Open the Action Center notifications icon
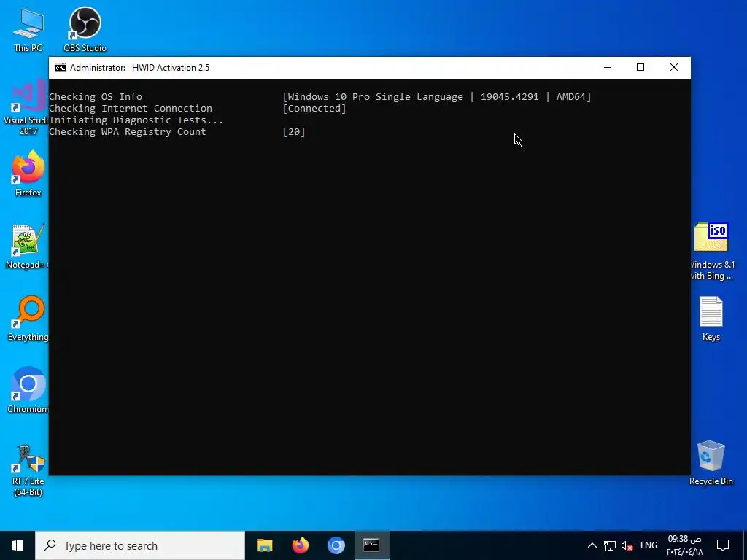 click(723, 545)
